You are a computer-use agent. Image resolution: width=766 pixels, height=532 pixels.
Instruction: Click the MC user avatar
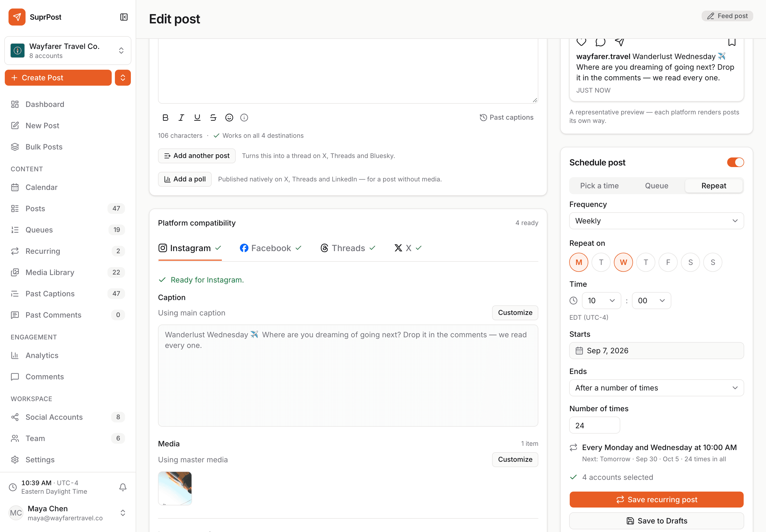[16, 513]
